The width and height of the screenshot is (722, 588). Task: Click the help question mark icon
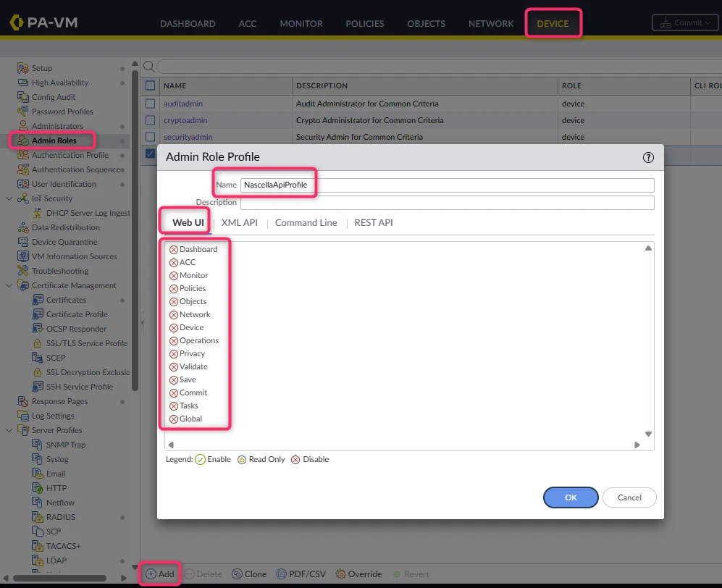coord(648,157)
